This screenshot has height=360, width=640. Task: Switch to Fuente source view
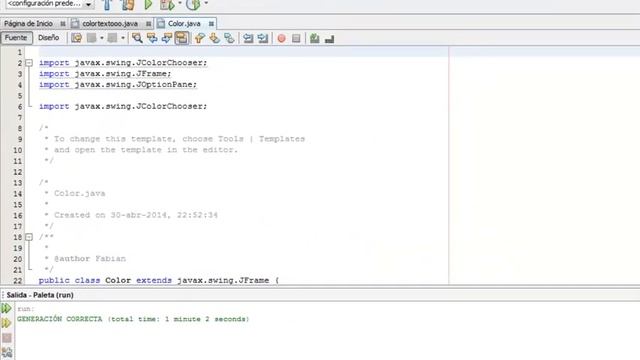click(x=16, y=38)
